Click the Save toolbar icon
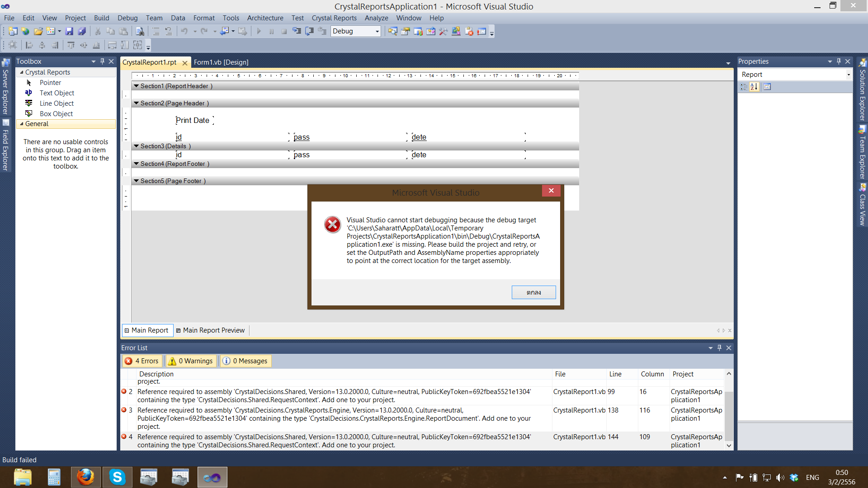This screenshot has width=868, height=488. (x=69, y=31)
